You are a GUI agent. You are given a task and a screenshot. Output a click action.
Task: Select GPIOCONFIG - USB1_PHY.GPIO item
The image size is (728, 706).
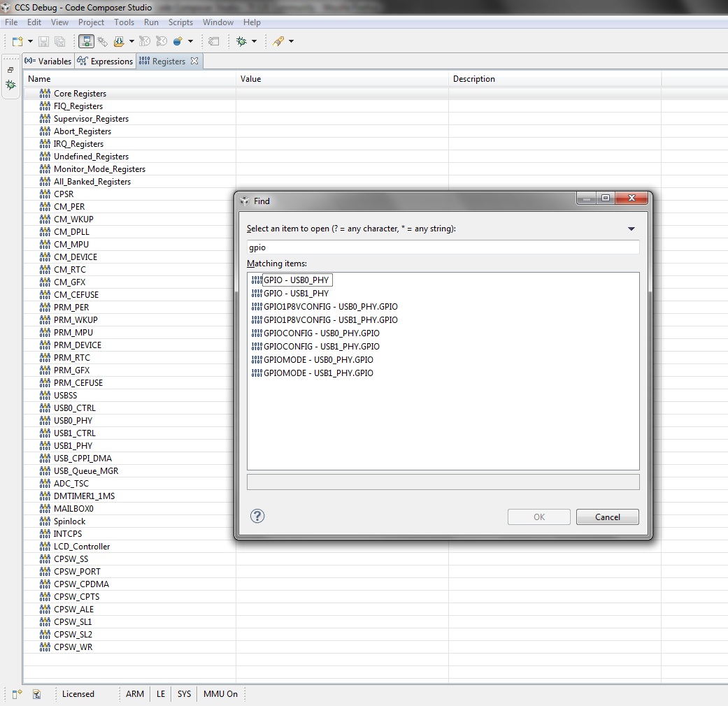(x=315, y=347)
